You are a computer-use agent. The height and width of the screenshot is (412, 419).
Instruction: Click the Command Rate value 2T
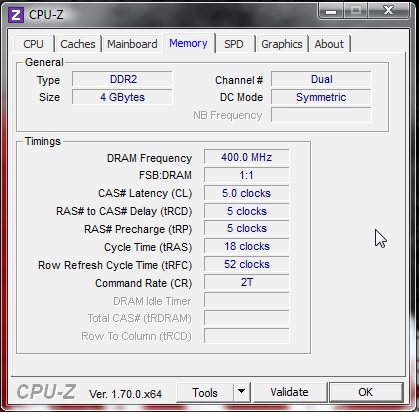pyautogui.click(x=247, y=283)
